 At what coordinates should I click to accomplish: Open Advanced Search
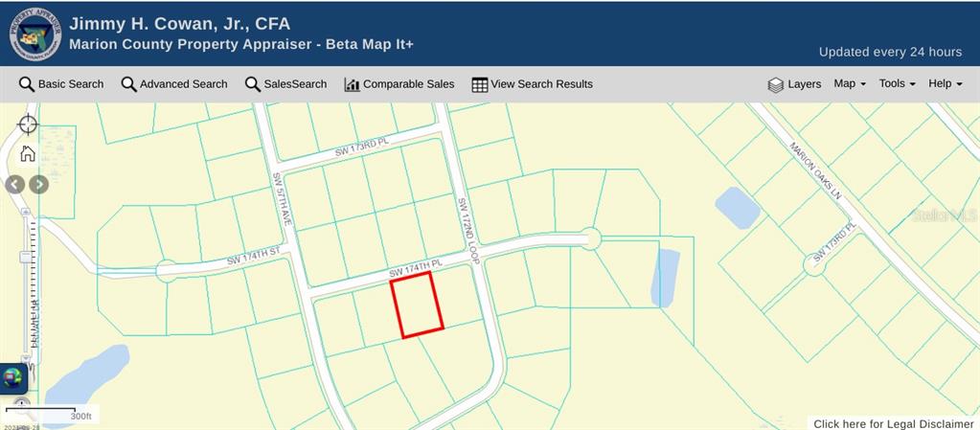point(174,84)
